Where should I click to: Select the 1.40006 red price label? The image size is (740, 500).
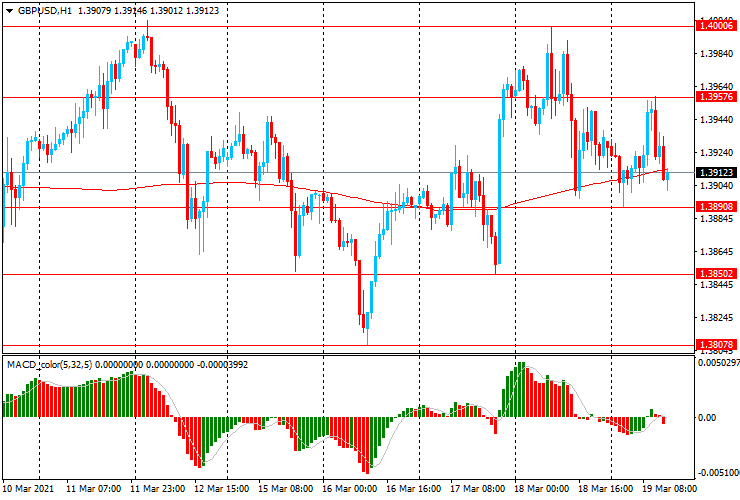coord(716,27)
